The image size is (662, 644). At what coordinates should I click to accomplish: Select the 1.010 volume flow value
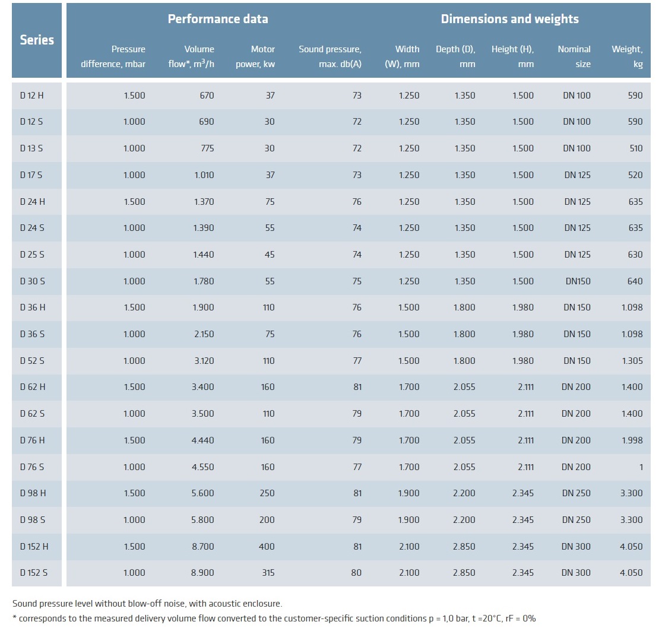point(204,175)
